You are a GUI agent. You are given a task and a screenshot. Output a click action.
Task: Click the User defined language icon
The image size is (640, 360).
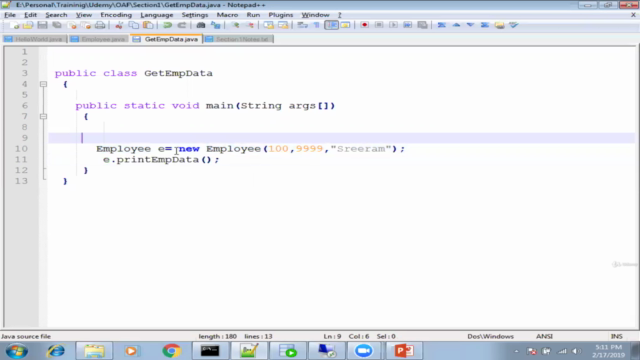[345, 25]
